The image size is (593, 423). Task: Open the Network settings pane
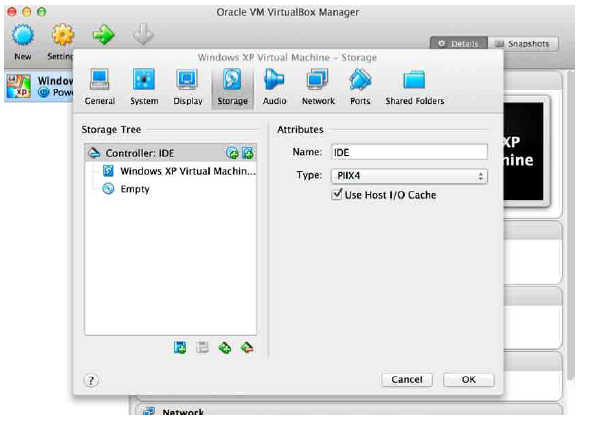(318, 87)
